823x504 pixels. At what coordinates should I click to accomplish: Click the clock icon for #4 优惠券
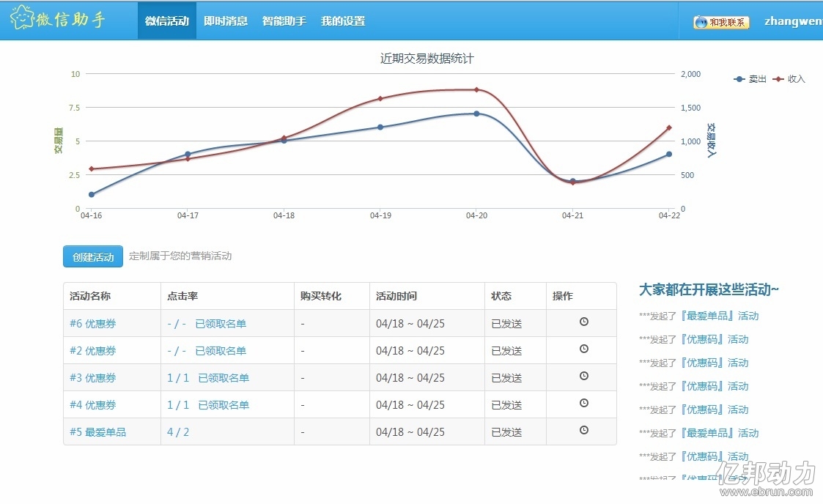point(583,403)
